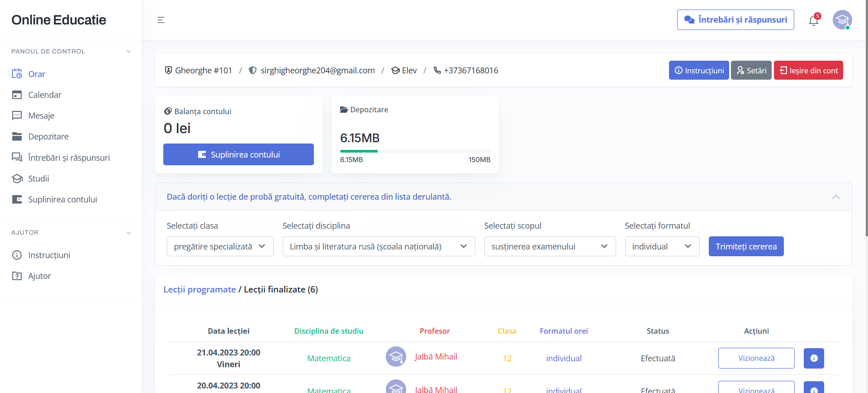
Task: Click the info icon button for the 21.04.2023 lesson
Action: [813, 358]
